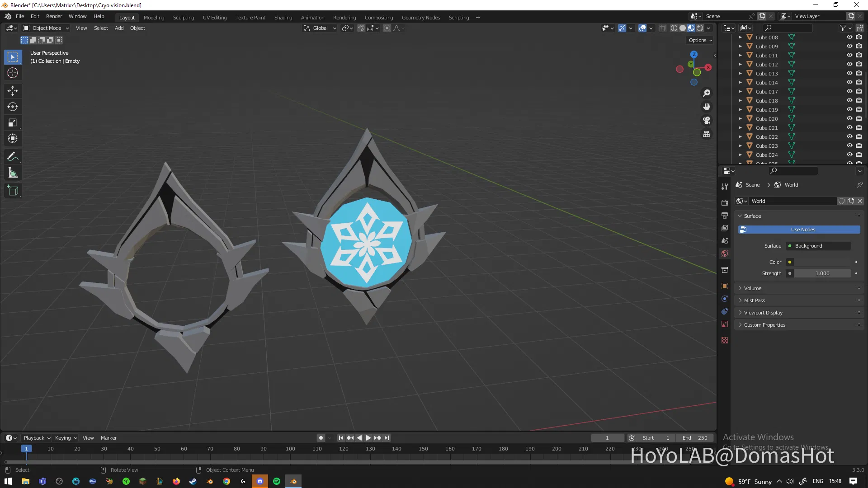Switch to the Shading workspace tab
This screenshot has height=488, width=868.
point(283,17)
